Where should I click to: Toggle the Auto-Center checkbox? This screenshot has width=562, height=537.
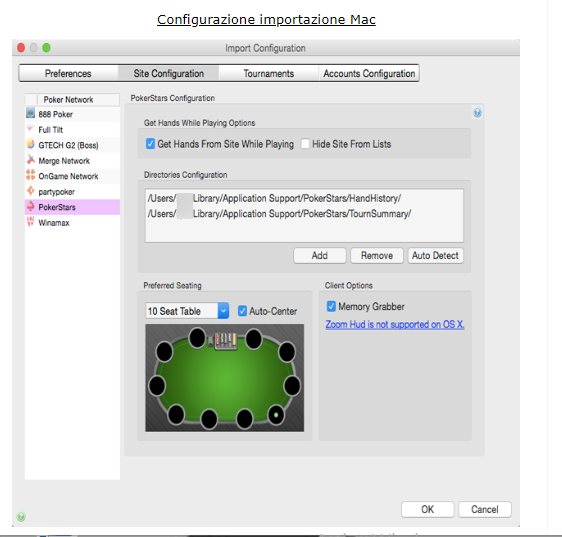(242, 311)
